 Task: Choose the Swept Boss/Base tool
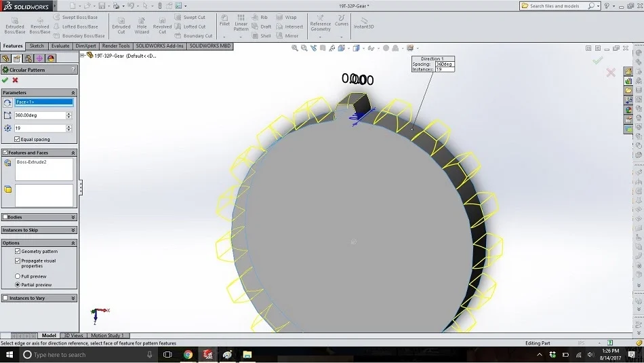pos(75,17)
